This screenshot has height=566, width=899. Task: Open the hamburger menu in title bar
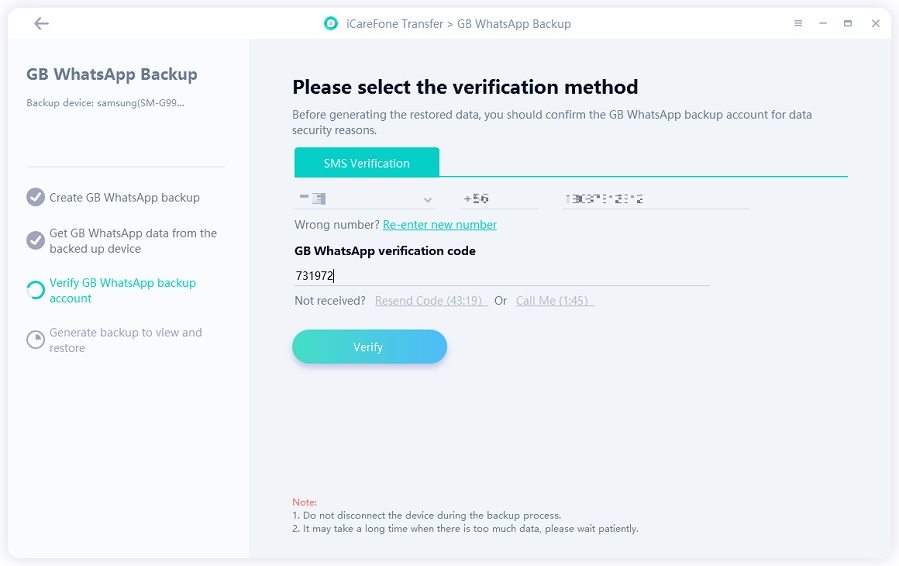pyautogui.click(x=798, y=24)
